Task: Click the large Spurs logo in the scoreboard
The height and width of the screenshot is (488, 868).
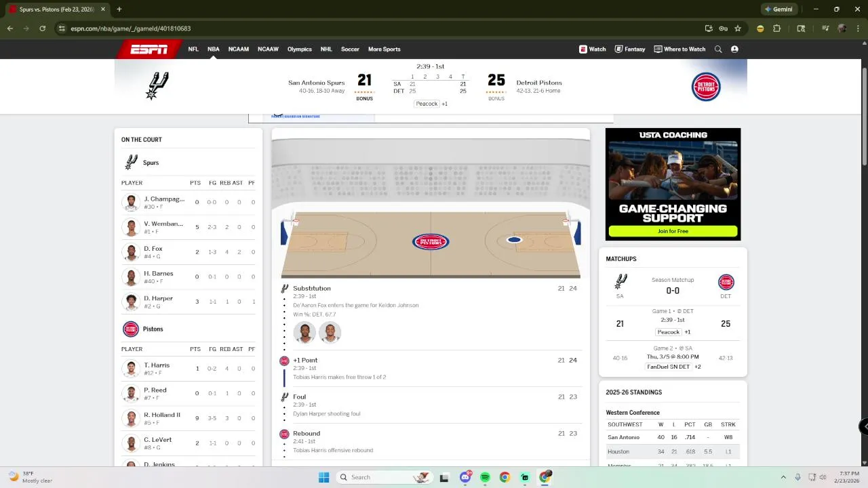Action: [x=157, y=86]
